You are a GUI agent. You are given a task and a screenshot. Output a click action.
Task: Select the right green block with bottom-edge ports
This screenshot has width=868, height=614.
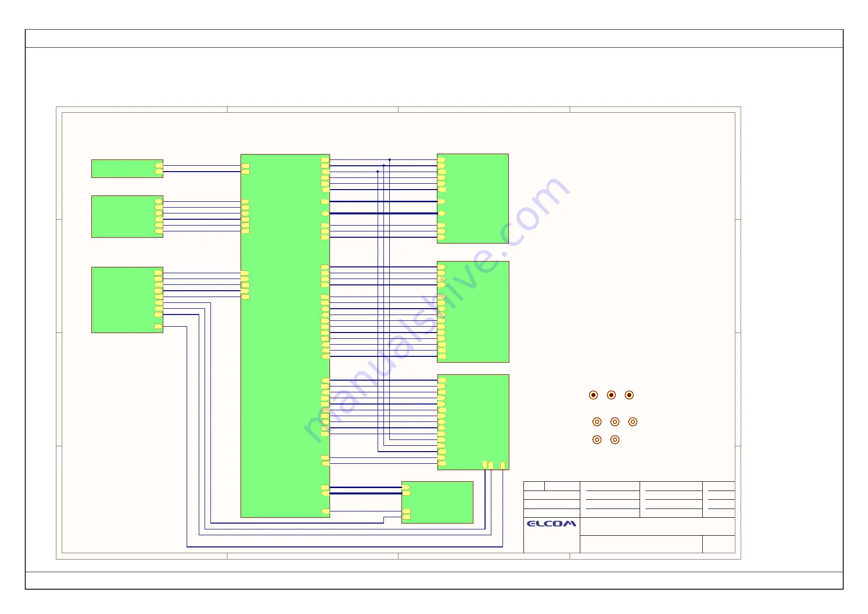[x=473, y=422]
